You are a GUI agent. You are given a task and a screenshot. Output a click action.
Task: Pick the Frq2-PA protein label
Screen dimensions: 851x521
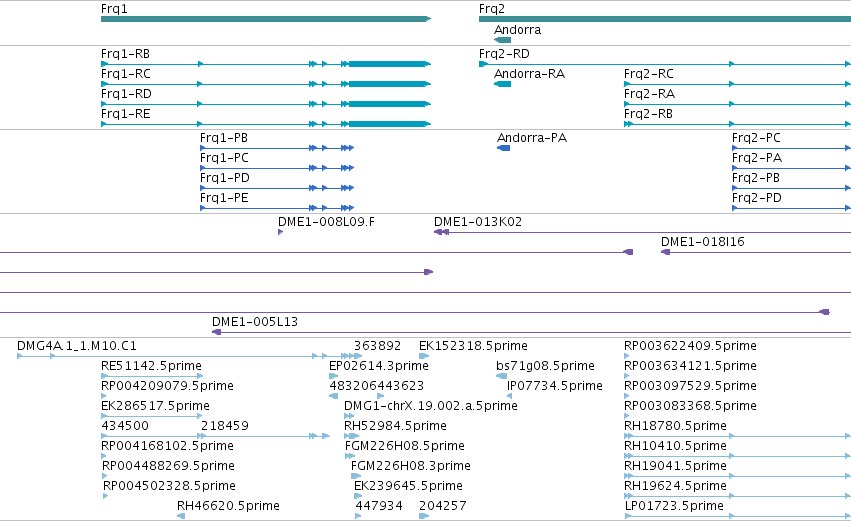pyautogui.click(x=757, y=158)
